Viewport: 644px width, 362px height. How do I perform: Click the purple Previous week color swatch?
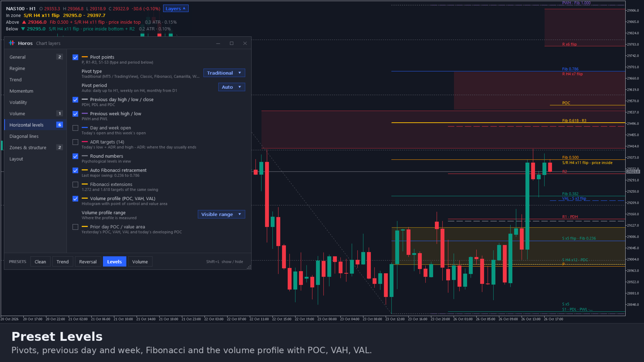(85, 113)
